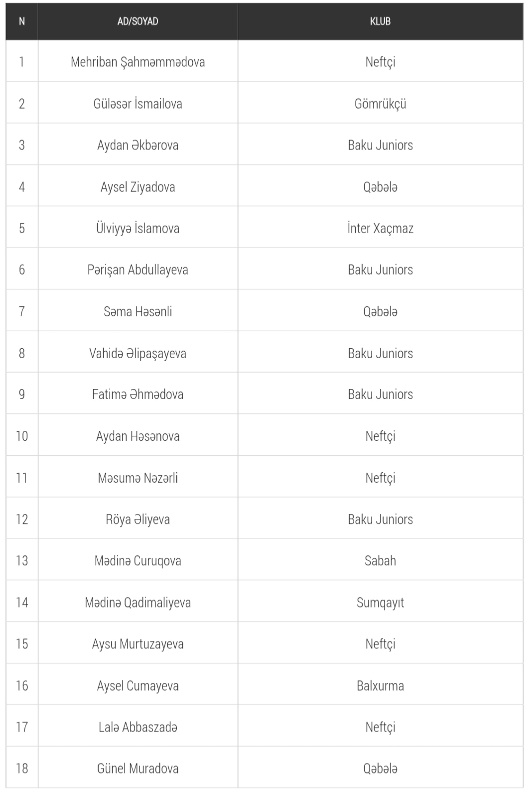Click the Balxurma club cell
Screen dimensions: 532x789
point(380,686)
